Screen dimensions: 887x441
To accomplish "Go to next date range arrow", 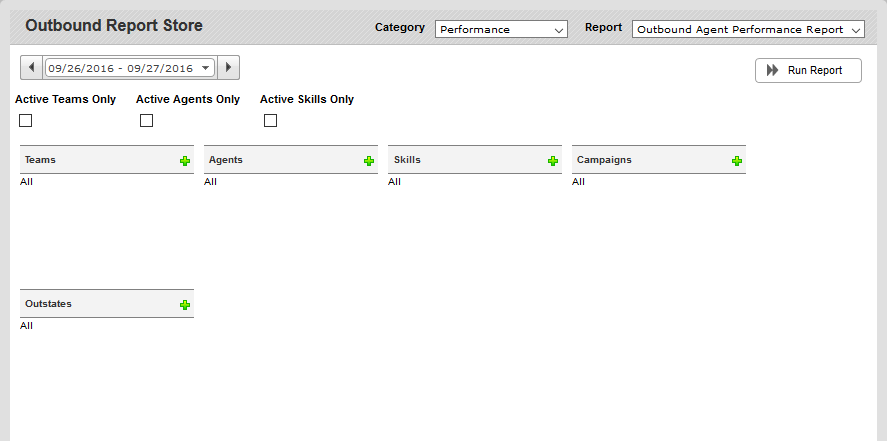I will pyautogui.click(x=229, y=68).
